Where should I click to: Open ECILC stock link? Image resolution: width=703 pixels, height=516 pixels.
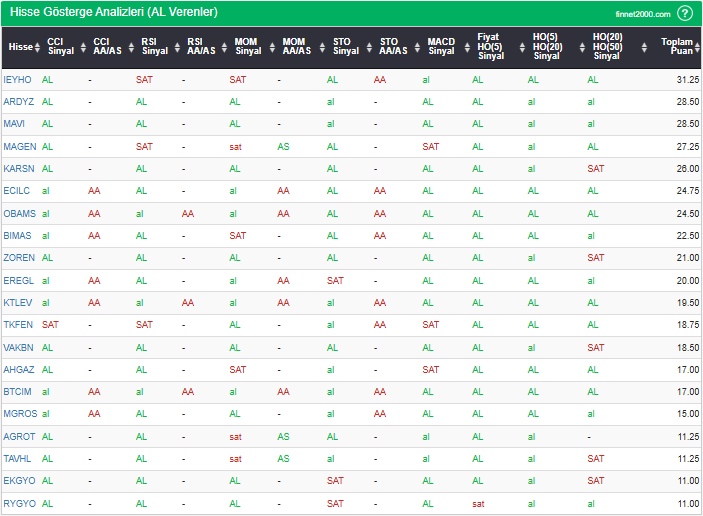(17, 191)
